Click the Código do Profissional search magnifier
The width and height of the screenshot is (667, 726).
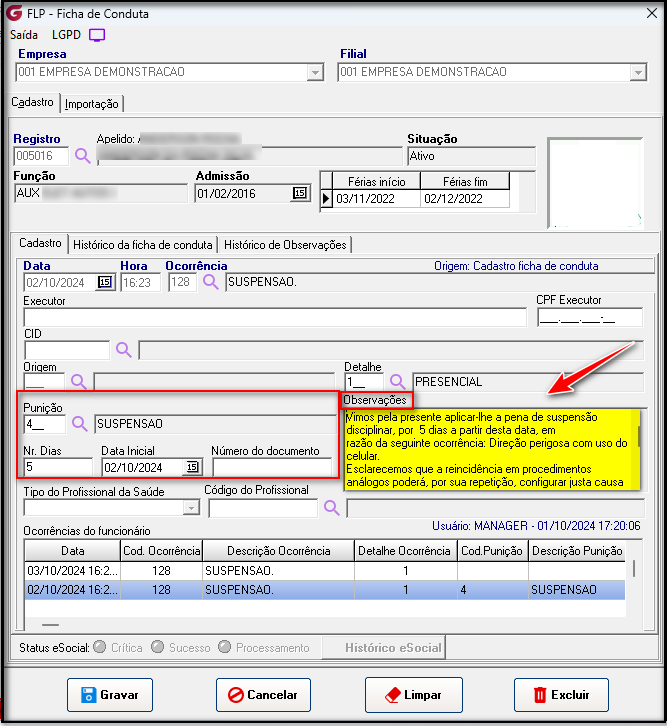(x=331, y=508)
